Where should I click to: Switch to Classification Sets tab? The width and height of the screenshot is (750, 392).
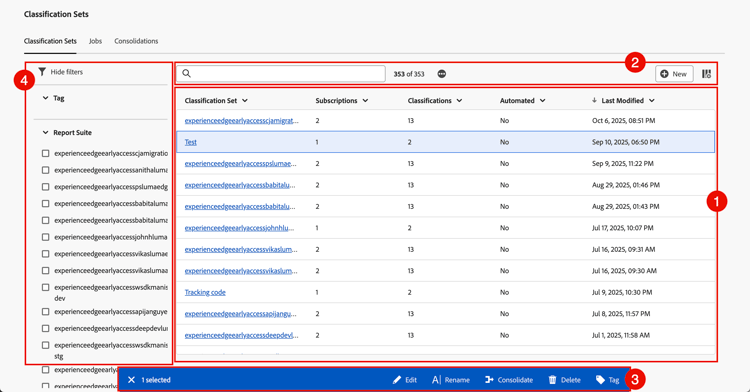(x=50, y=41)
